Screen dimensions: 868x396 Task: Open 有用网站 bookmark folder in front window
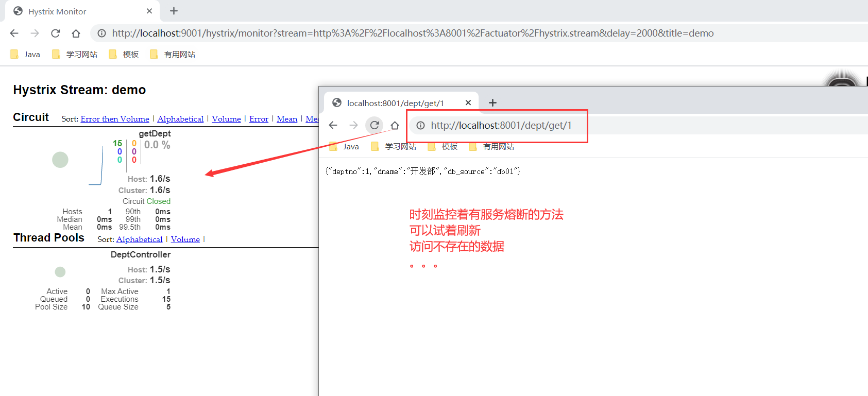[491, 147]
